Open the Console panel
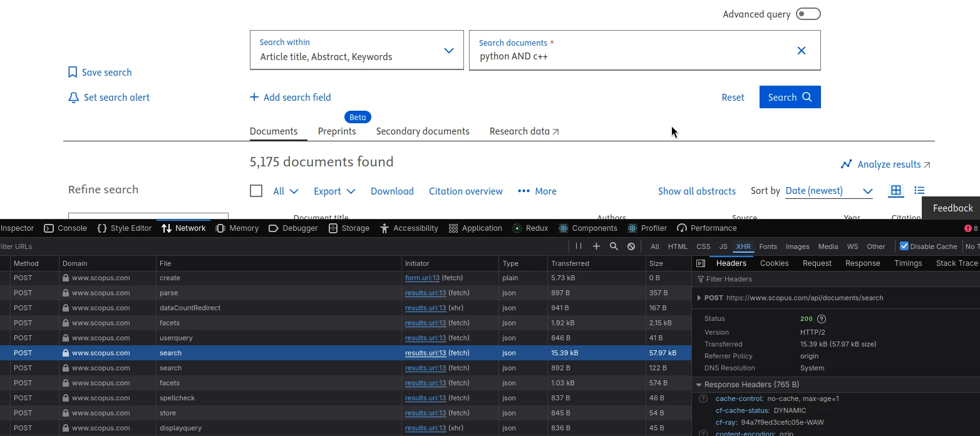 point(65,228)
